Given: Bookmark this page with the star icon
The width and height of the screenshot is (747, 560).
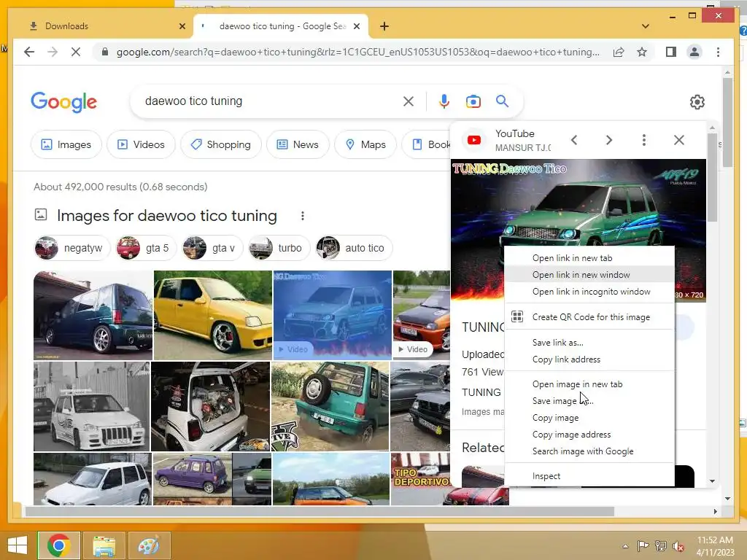Looking at the screenshot, I should coord(642,52).
